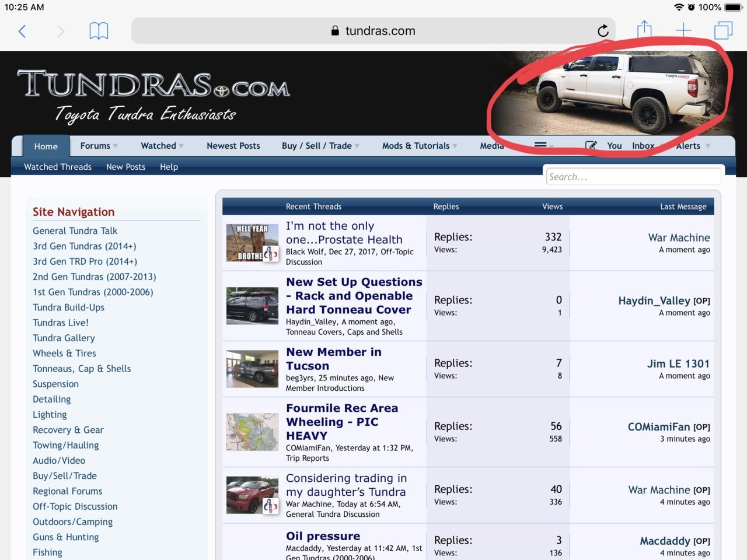Click the Help sub-link
The height and width of the screenshot is (560, 747).
click(169, 167)
